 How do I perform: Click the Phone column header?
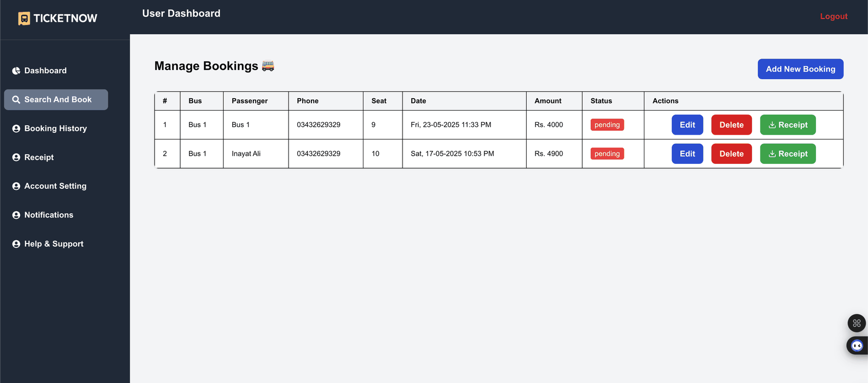click(325, 101)
